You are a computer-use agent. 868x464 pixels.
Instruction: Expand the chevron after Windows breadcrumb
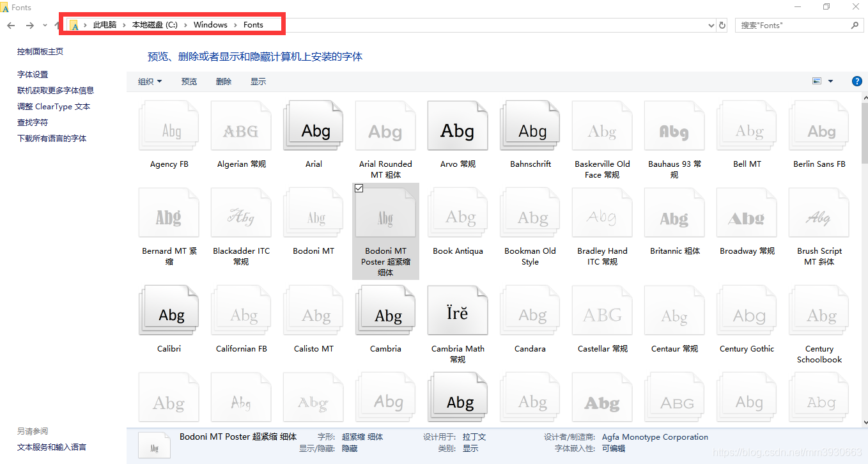[235, 25]
